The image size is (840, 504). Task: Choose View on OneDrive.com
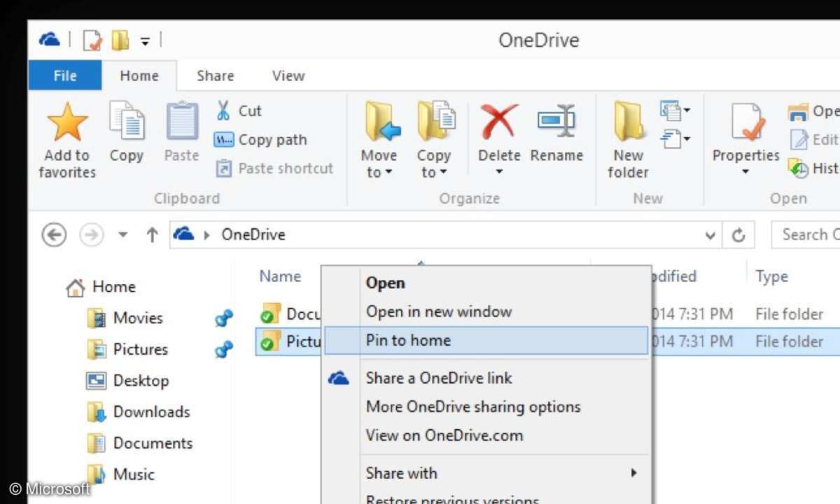[x=444, y=435]
